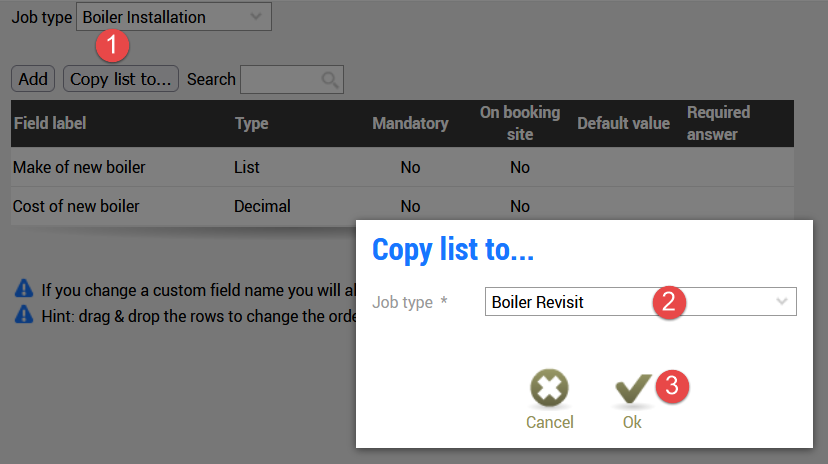Image resolution: width=828 pixels, height=464 pixels.
Task: Click the Default value column header
Action: 623,124
